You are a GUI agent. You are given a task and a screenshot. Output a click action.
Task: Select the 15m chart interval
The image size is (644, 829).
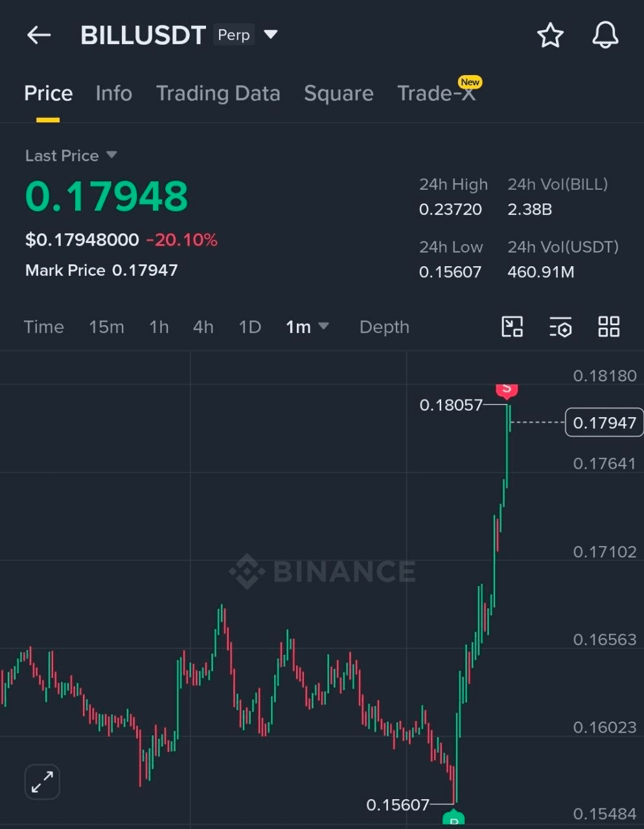click(x=106, y=326)
